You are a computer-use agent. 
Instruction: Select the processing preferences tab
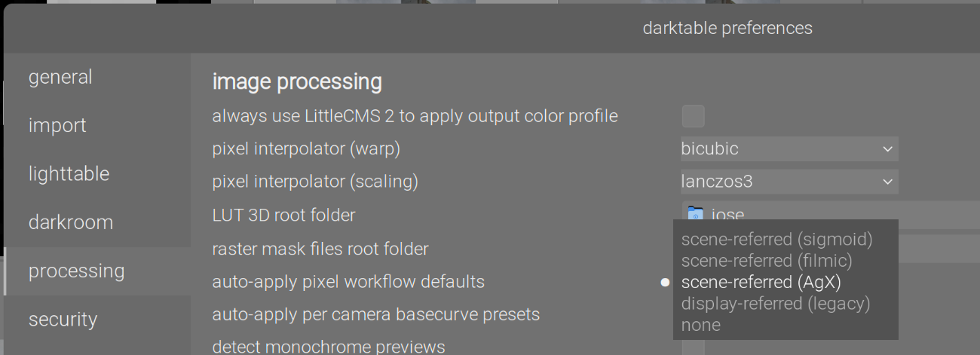pos(76,271)
